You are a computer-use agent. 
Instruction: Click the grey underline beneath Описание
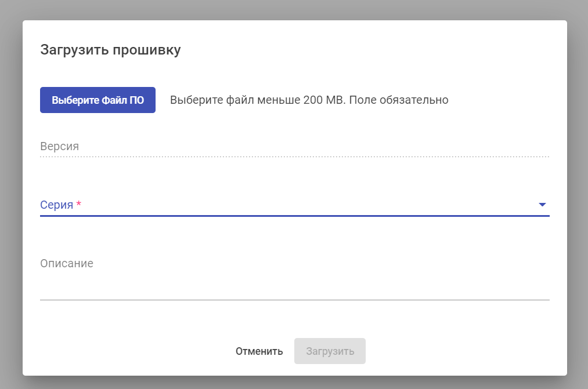(x=290, y=300)
